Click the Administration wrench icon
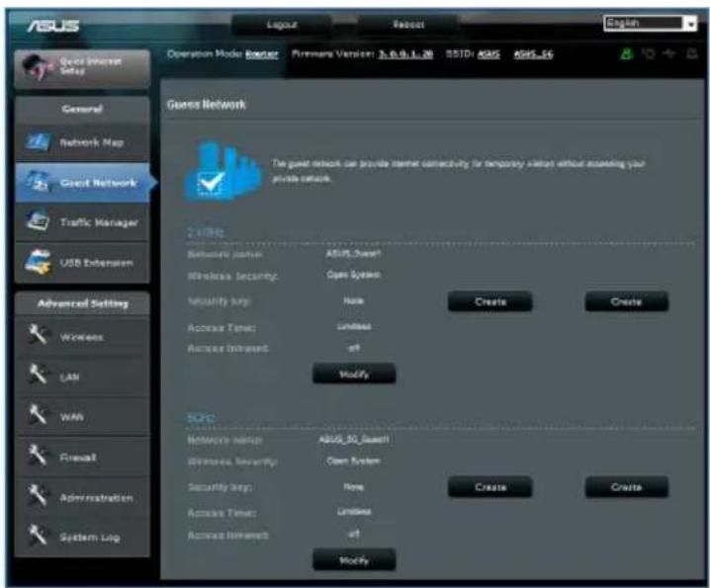This screenshot has height=588, width=710. click(38, 496)
